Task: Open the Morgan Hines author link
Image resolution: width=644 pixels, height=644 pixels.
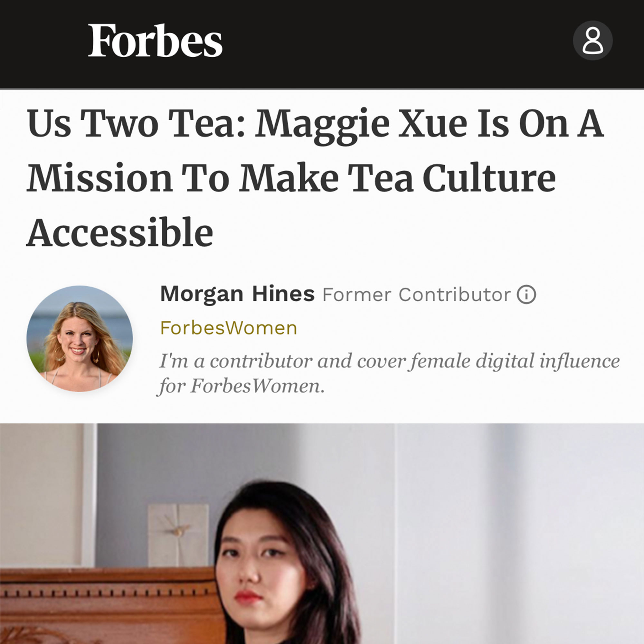Action: 237,294
